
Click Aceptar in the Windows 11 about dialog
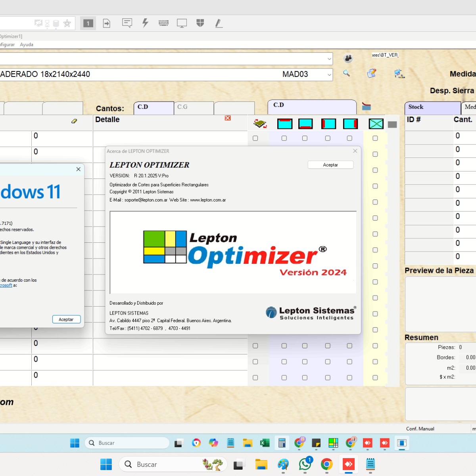tap(66, 319)
